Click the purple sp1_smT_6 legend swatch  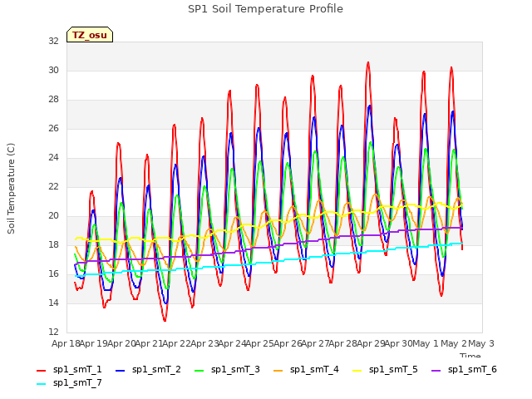[x=436, y=371]
